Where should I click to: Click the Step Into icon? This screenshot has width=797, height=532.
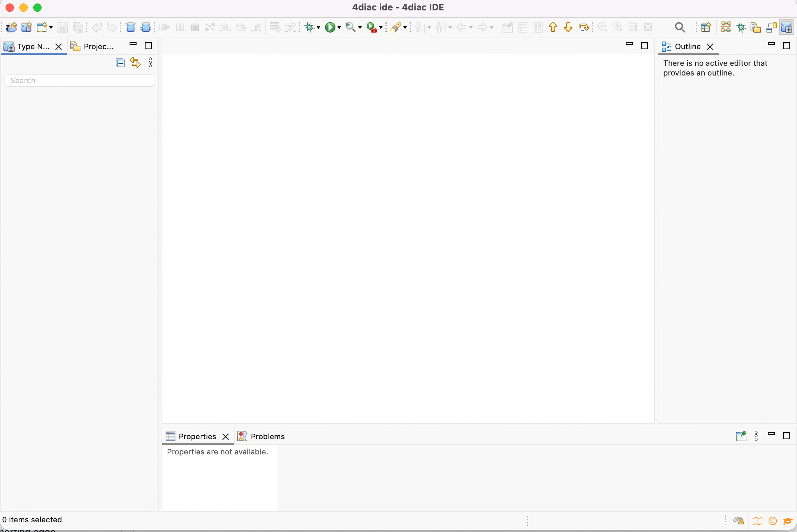(225, 27)
